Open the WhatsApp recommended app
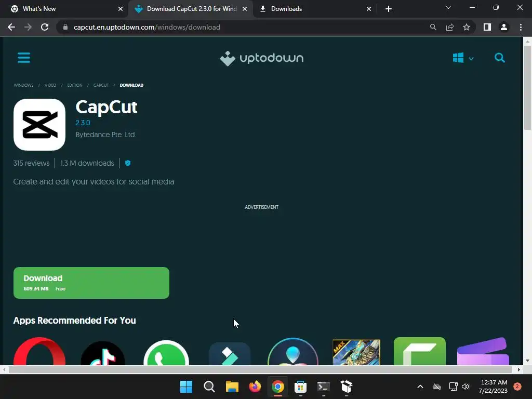The image size is (532, 399). pyautogui.click(x=166, y=353)
